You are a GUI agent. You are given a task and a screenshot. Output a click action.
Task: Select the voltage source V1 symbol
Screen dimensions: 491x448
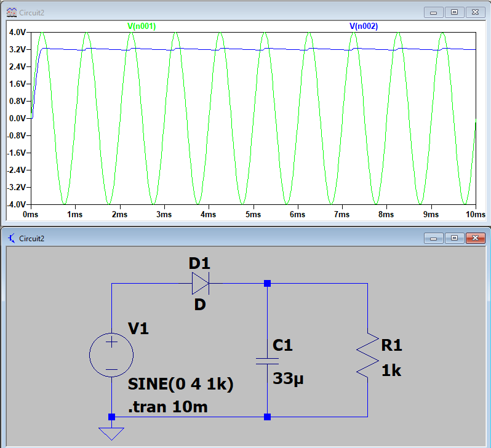111,355
